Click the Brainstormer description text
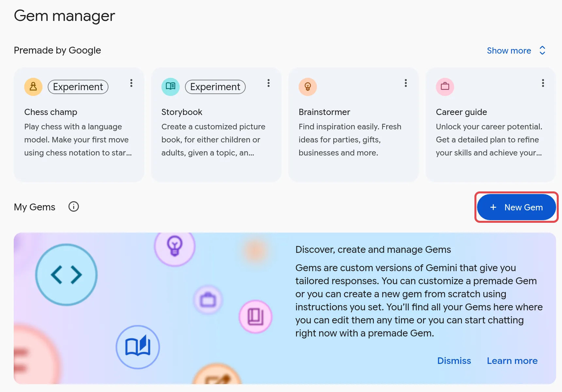The height and width of the screenshot is (392, 562). click(x=350, y=140)
